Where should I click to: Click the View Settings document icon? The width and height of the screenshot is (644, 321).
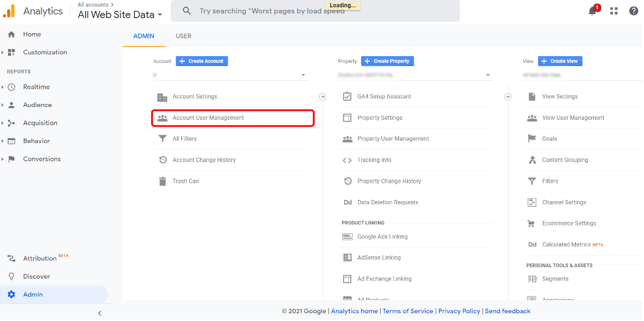coord(532,97)
